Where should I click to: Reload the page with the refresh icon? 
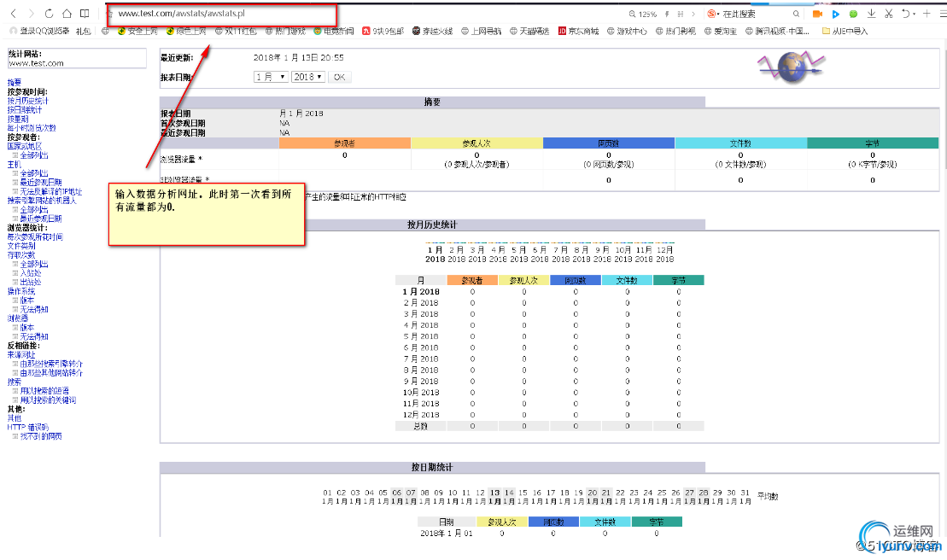pyautogui.click(x=49, y=14)
